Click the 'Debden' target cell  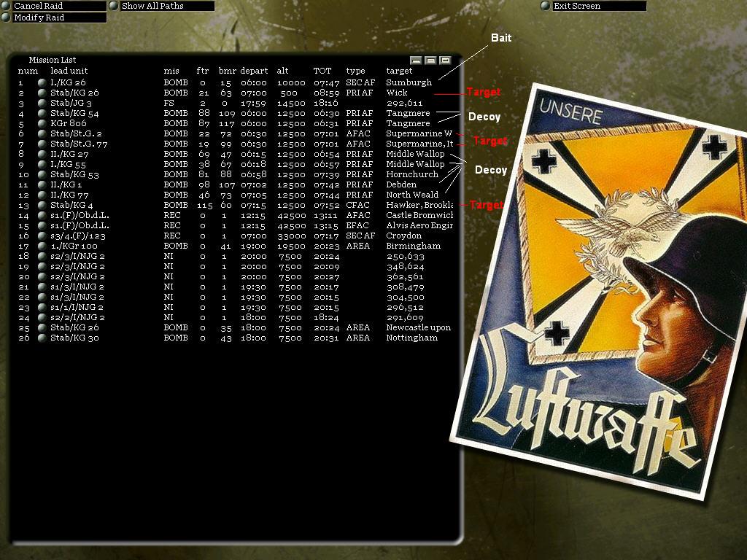[401, 184]
